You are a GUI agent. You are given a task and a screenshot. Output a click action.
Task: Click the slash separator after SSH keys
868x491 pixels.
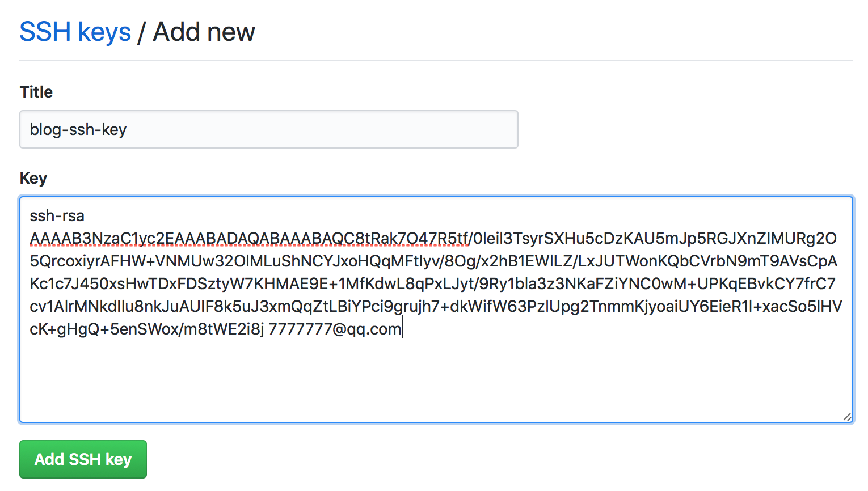coord(141,33)
